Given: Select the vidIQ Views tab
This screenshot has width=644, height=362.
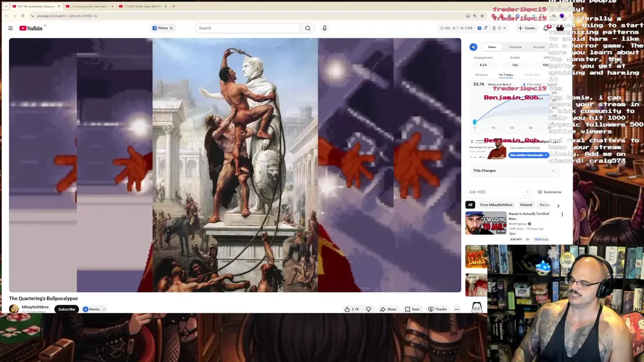Looking at the screenshot, I should (x=492, y=47).
